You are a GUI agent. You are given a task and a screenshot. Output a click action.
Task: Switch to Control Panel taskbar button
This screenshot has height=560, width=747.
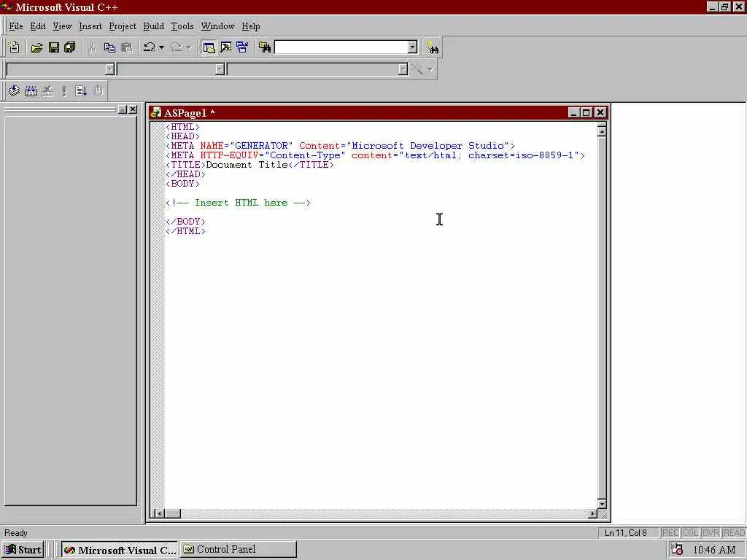239,550
